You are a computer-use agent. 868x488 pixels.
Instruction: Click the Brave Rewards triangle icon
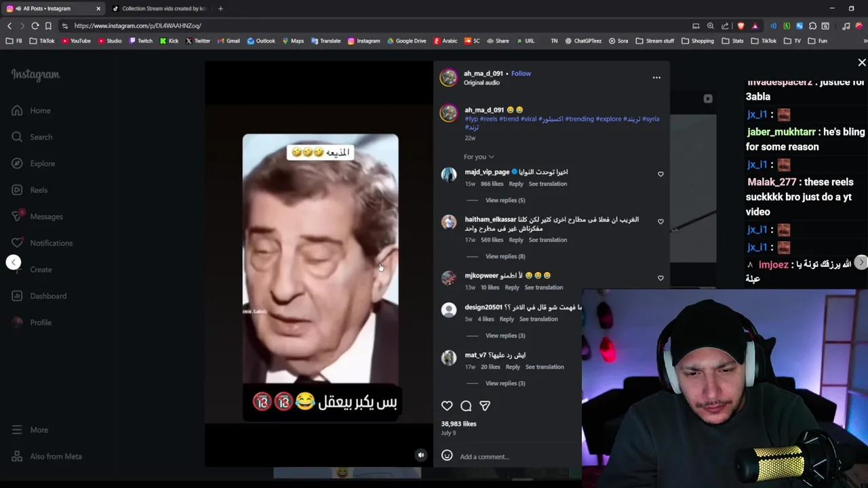coord(755,26)
